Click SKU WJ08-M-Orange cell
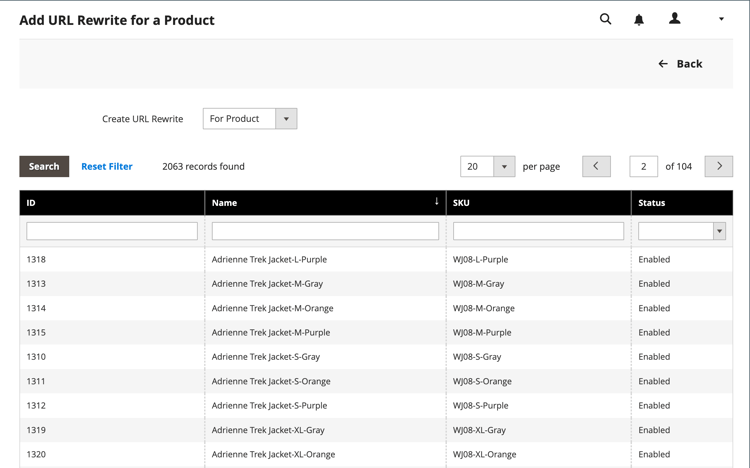750x468 pixels. tap(539, 308)
